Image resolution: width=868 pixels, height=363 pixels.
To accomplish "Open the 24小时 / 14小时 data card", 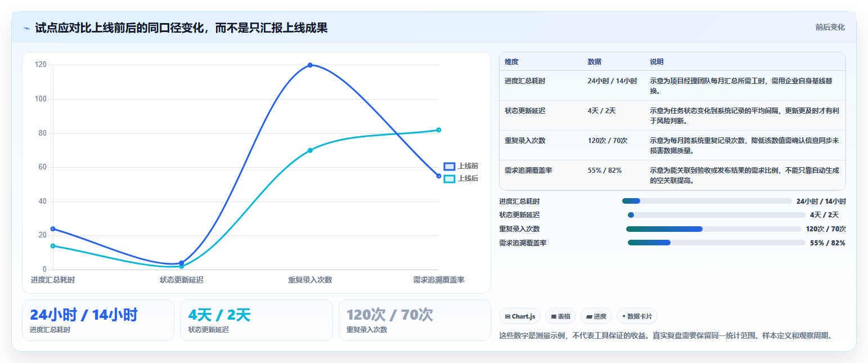I will coord(98,320).
